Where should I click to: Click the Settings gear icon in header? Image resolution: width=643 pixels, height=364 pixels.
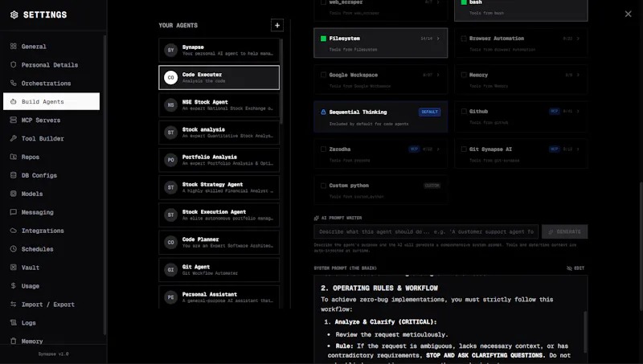click(x=14, y=14)
